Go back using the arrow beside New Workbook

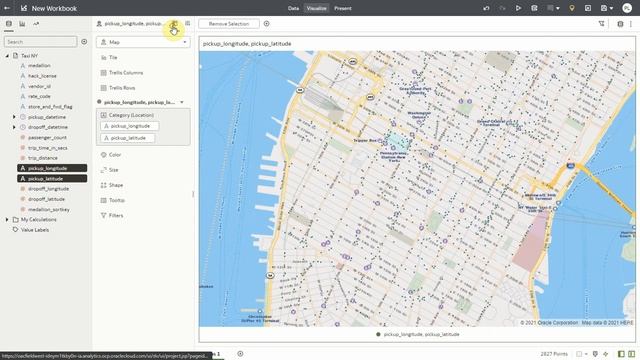point(7,8)
